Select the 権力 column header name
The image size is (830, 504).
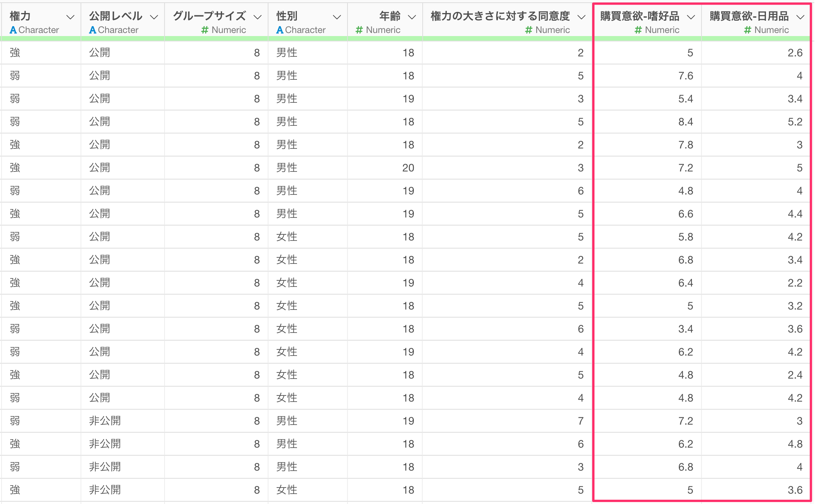[x=20, y=16]
